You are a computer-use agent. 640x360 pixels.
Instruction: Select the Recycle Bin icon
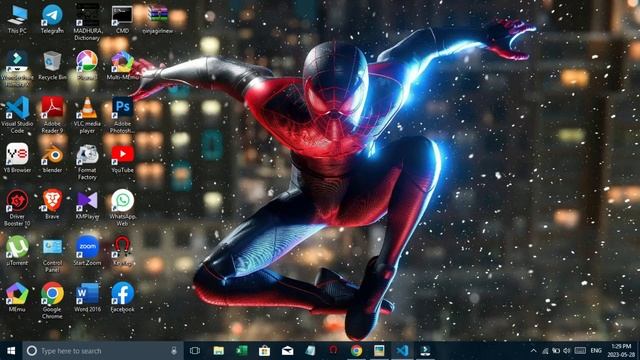(x=52, y=65)
